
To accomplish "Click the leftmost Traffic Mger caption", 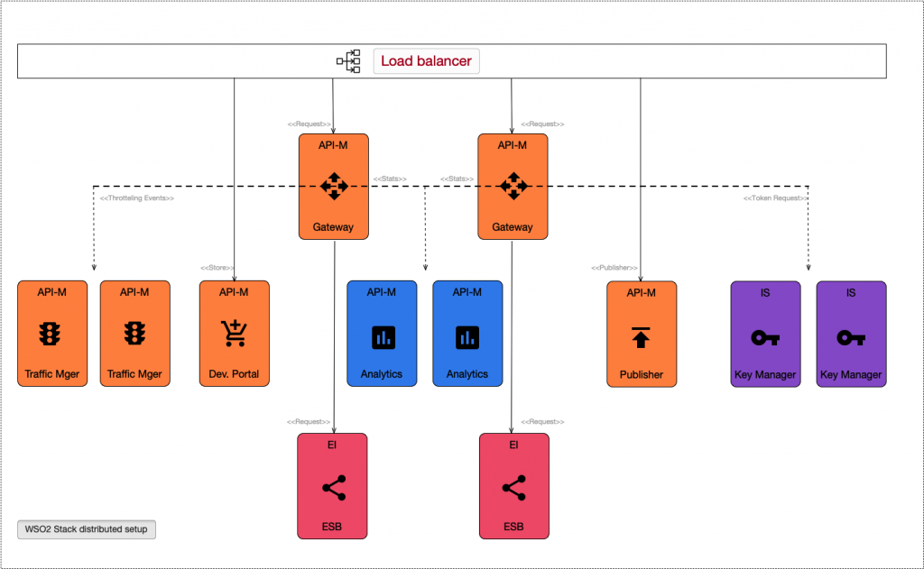I will (x=51, y=374).
